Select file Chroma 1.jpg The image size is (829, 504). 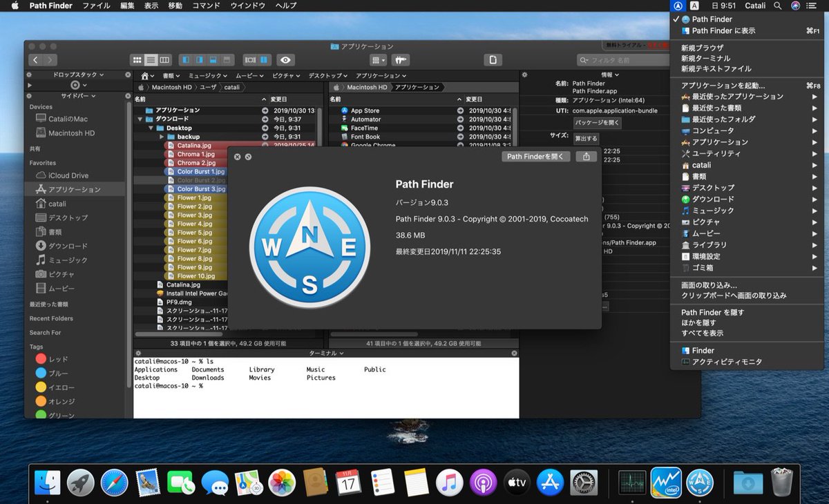[196, 154]
